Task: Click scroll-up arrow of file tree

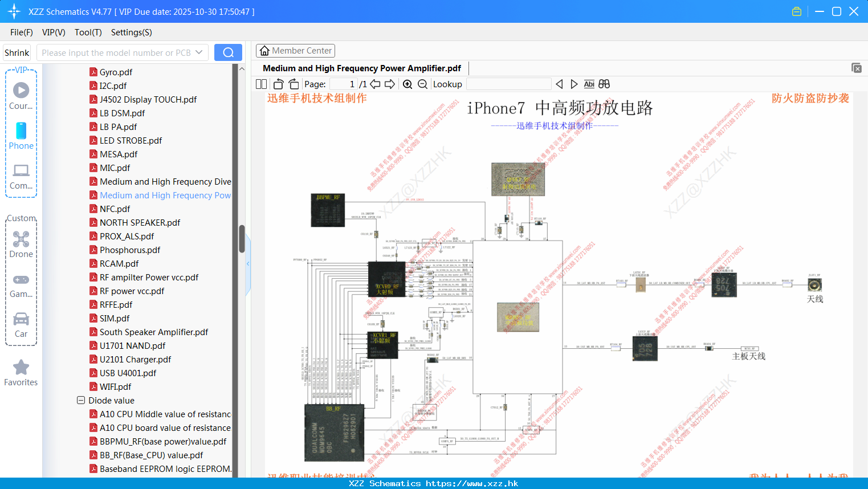Action: coord(242,68)
